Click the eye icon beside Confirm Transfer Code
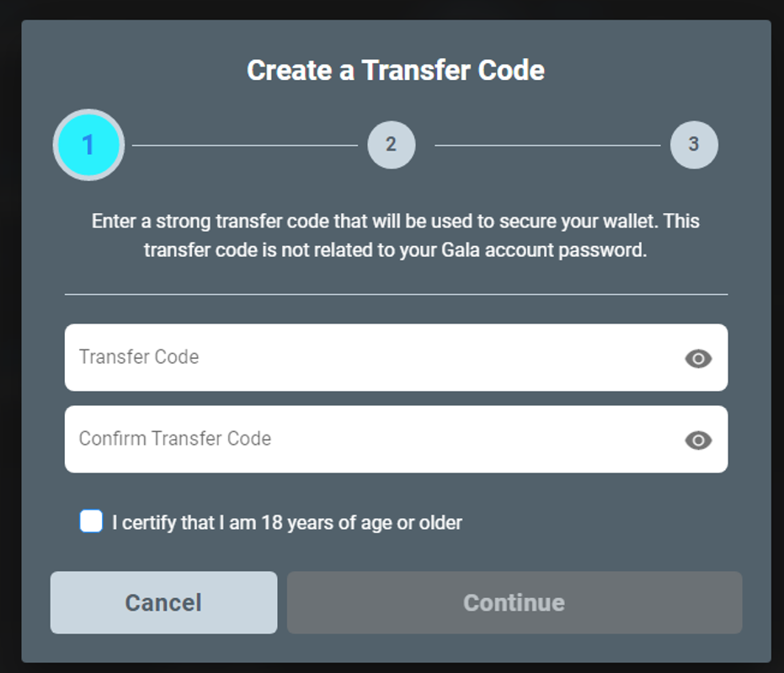Screen dimensions: 784x673 tap(698, 440)
